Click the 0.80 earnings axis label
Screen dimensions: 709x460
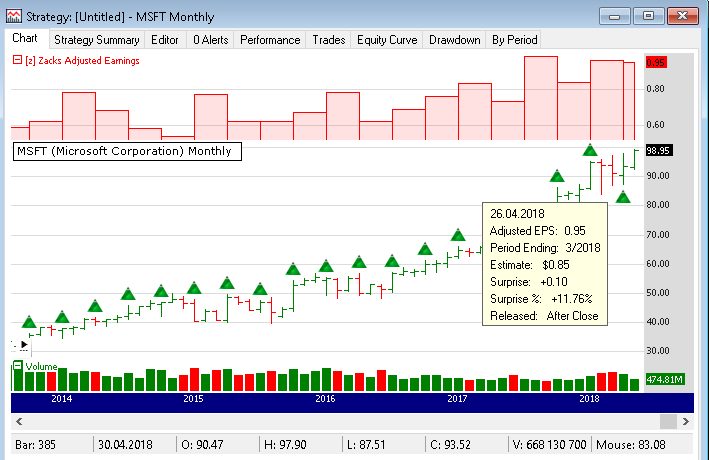(655, 89)
